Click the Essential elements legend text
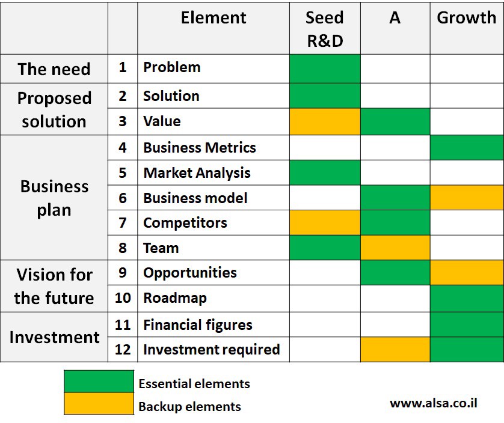Image resolution: width=504 pixels, height=423 pixels. point(194,383)
